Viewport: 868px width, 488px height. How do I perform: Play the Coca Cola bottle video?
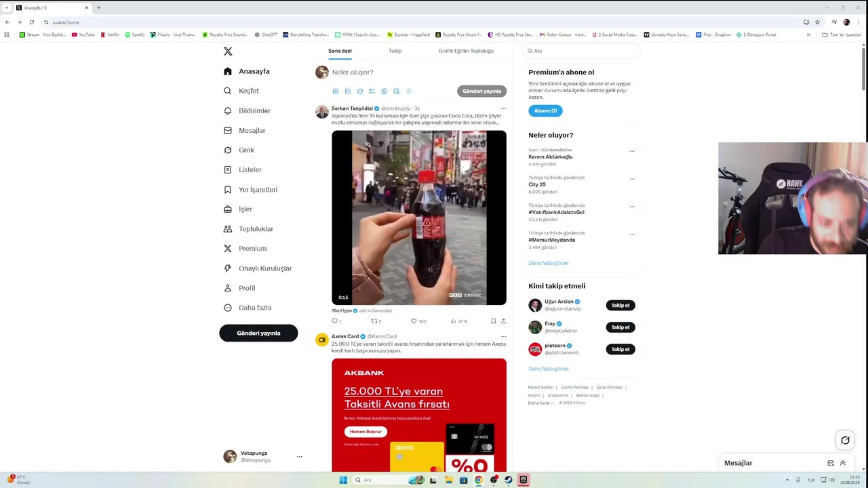tap(419, 218)
